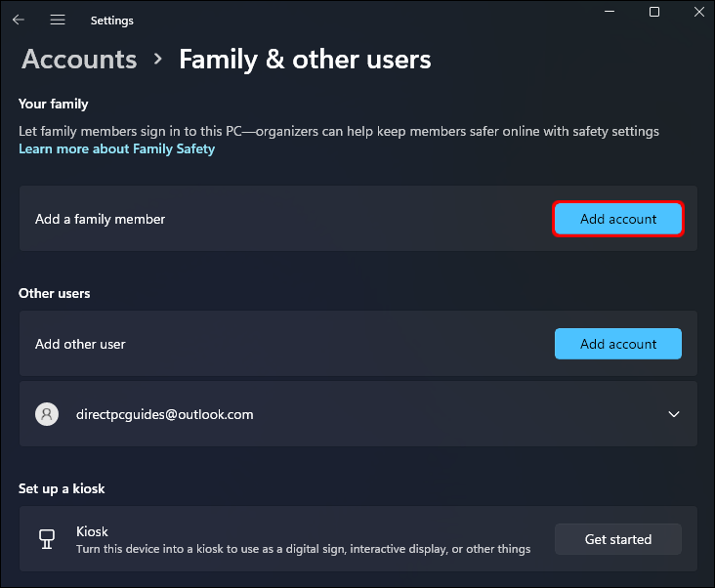Click the breadcrumb chevron after Accounts
Image resolution: width=715 pixels, height=588 pixels.
pos(158,60)
